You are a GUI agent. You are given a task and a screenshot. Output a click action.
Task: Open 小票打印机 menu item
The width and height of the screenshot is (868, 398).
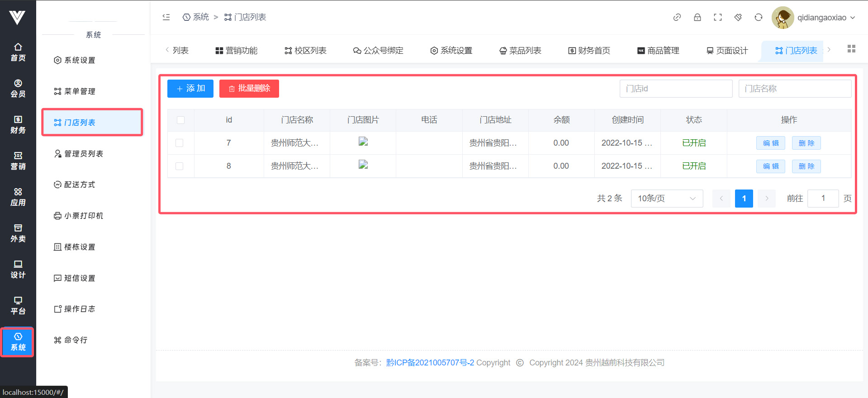click(83, 216)
